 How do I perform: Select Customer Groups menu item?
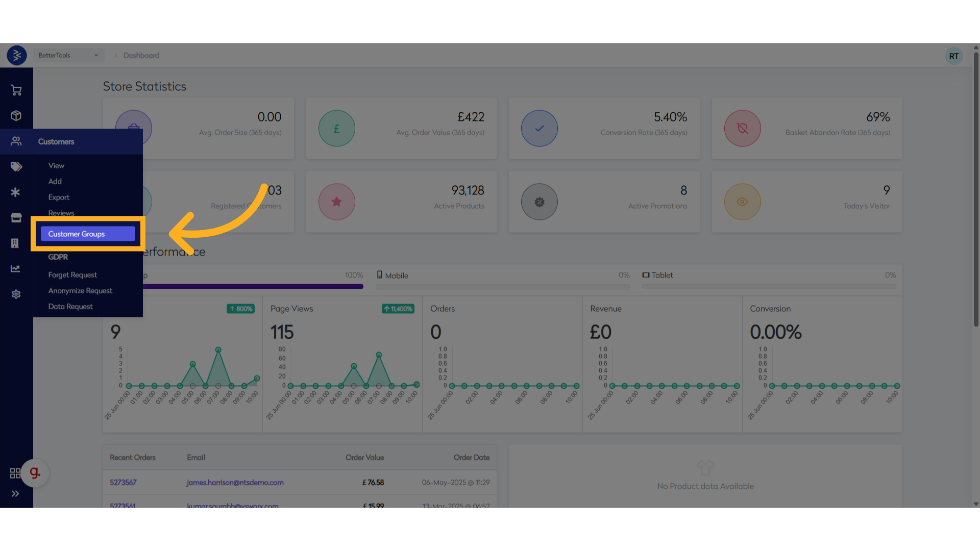click(88, 234)
